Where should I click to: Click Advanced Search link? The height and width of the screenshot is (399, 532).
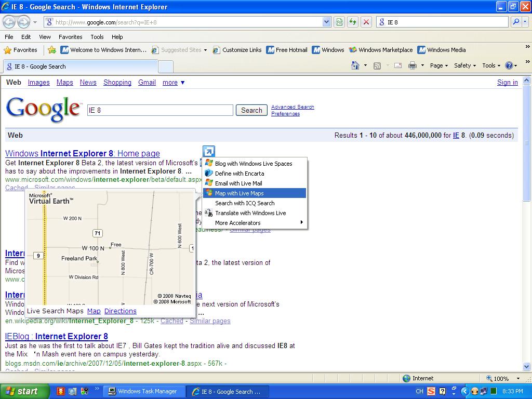click(x=292, y=107)
